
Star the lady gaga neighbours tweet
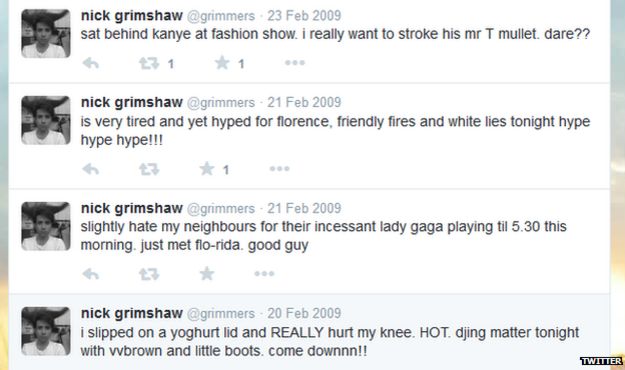click(x=207, y=274)
